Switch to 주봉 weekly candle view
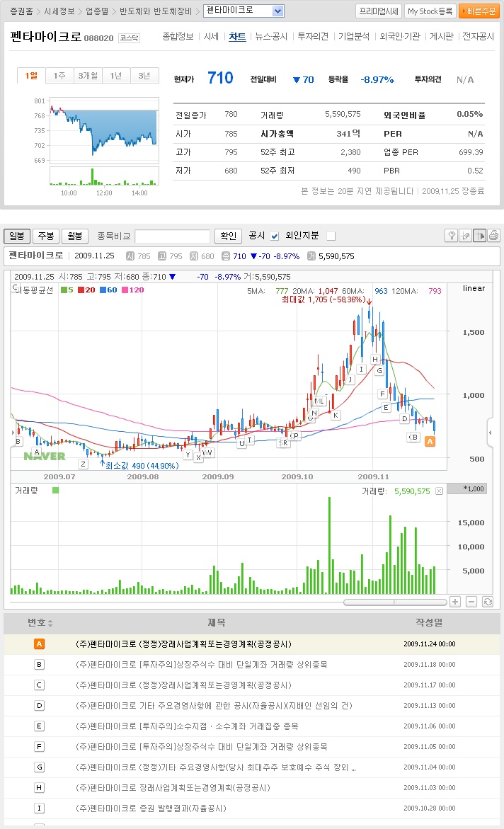This screenshot has height=829, width=504. tap(46, 236)
